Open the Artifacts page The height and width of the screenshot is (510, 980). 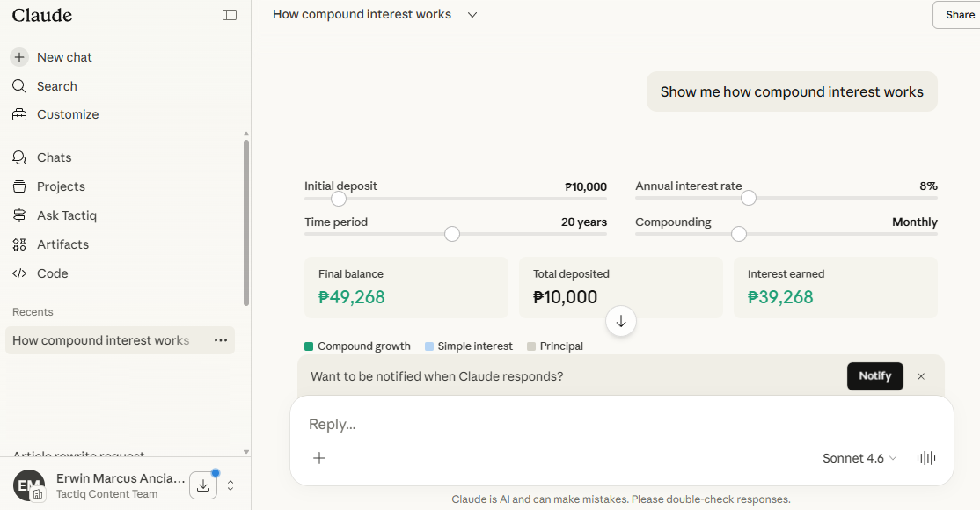(50, 244)
